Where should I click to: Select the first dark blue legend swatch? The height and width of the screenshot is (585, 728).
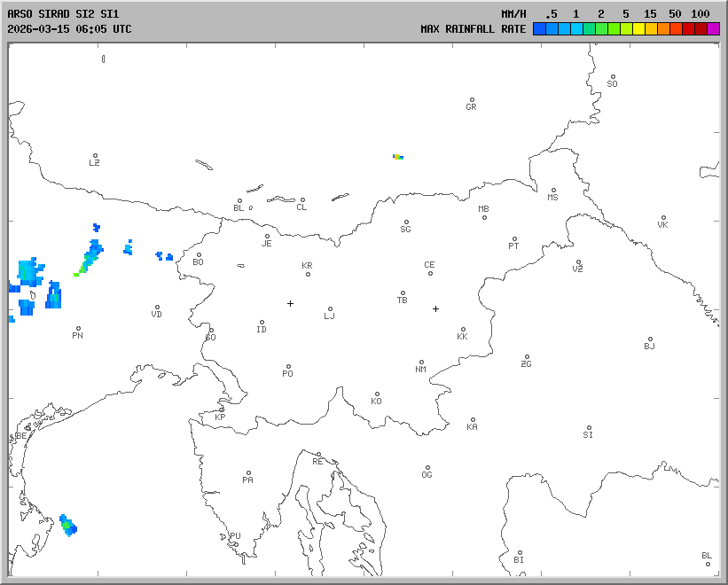539,29
